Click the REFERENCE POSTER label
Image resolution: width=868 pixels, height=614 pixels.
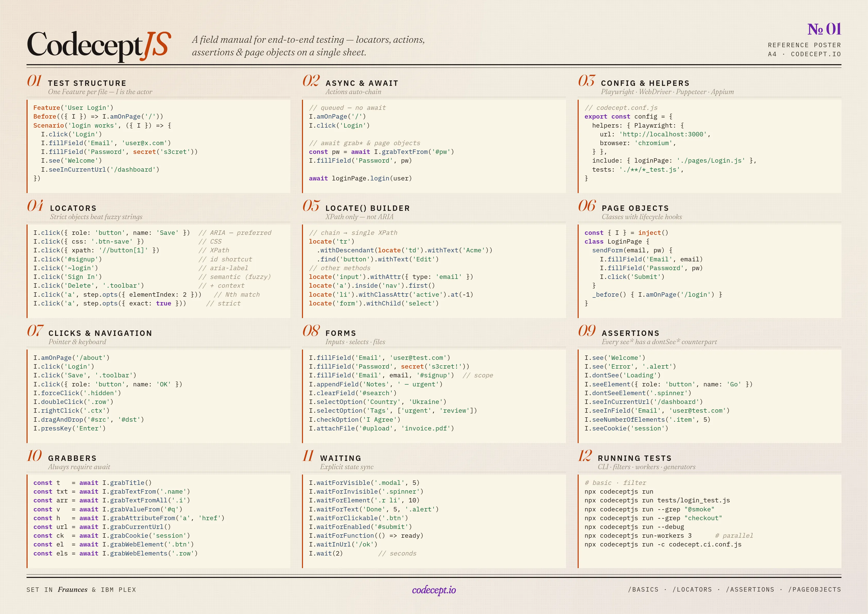[x=804, y=45]
